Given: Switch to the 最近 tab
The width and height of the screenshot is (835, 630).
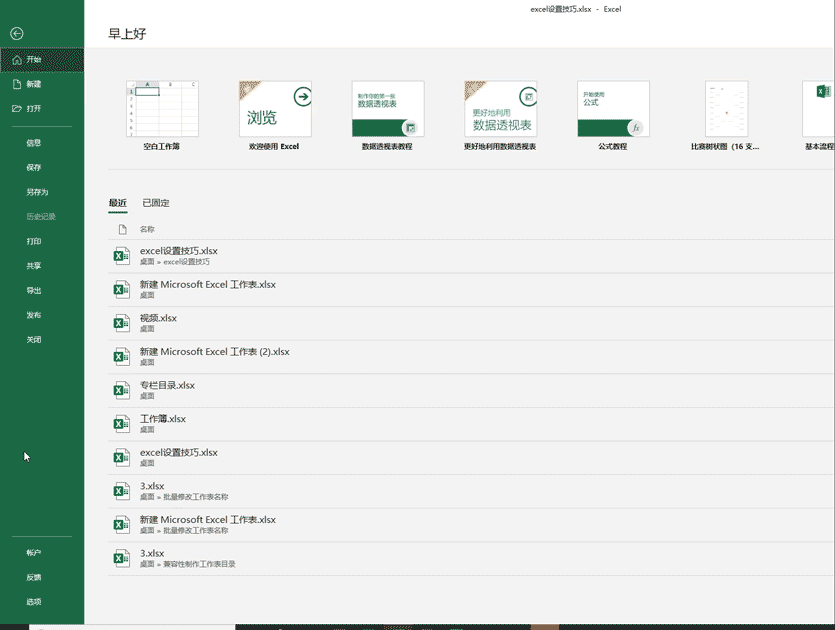Looking at the screenshot, I should click(118, 203).
